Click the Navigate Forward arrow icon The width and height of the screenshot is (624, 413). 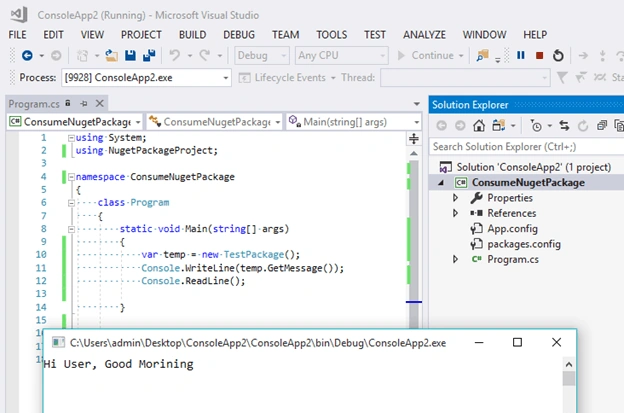[56, 55]
